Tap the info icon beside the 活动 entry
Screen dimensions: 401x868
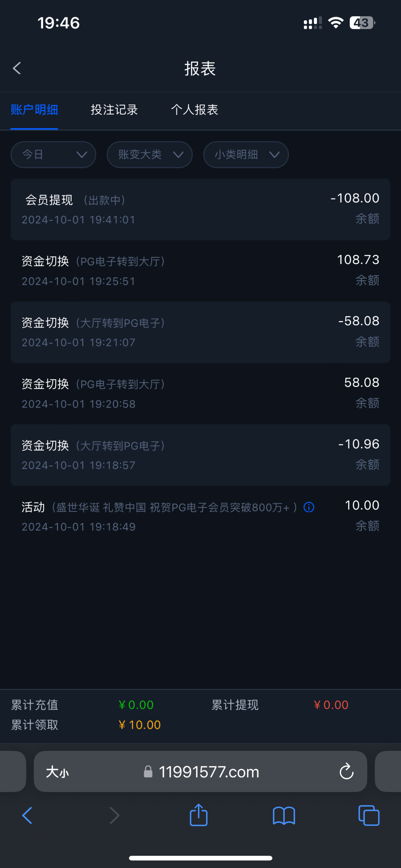309,507
